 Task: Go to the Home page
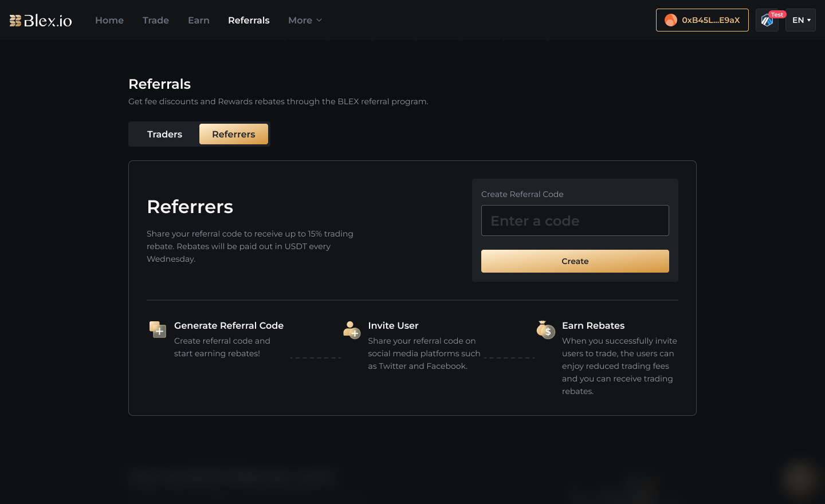[x=109, y=20]
